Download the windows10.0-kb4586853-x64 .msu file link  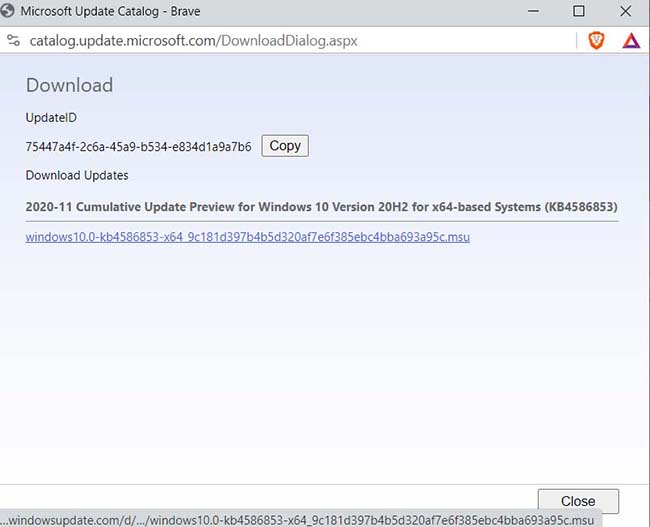click(x=247, y=237)
